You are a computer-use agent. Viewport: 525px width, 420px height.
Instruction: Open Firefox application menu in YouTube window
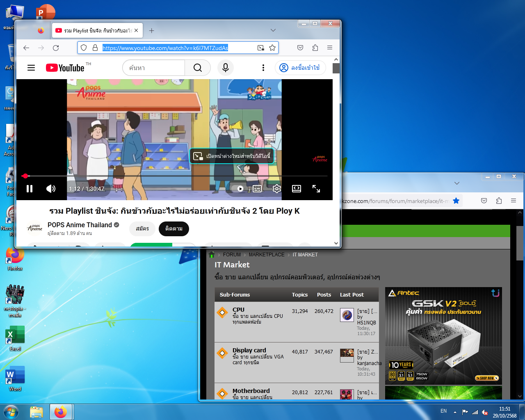point(330,48)
